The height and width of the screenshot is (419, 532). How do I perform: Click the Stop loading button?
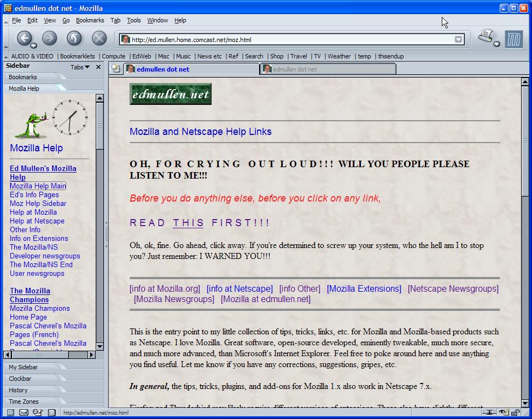99,38
